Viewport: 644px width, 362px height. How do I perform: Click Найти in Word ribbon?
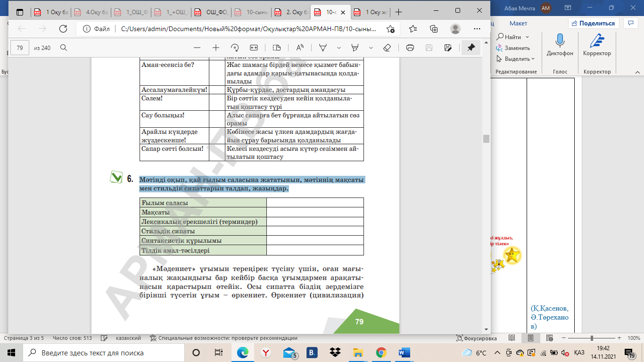508,37
